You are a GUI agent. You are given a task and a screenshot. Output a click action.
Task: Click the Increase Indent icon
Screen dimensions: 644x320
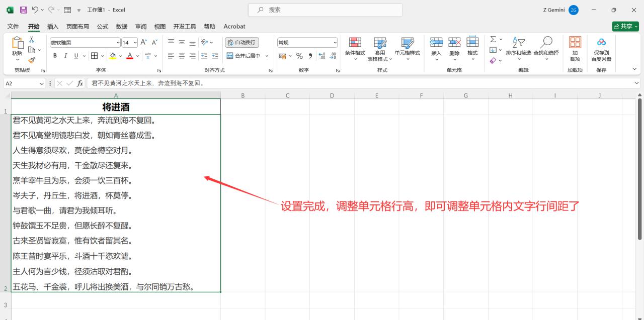215,56
